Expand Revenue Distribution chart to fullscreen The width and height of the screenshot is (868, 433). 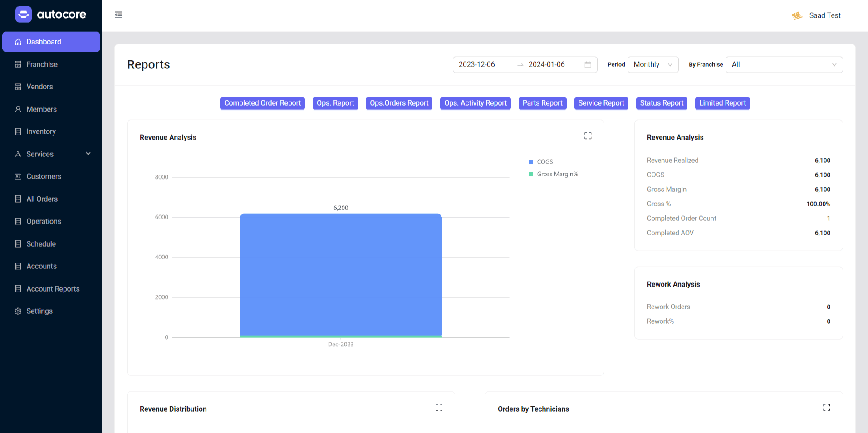(439, 408)
